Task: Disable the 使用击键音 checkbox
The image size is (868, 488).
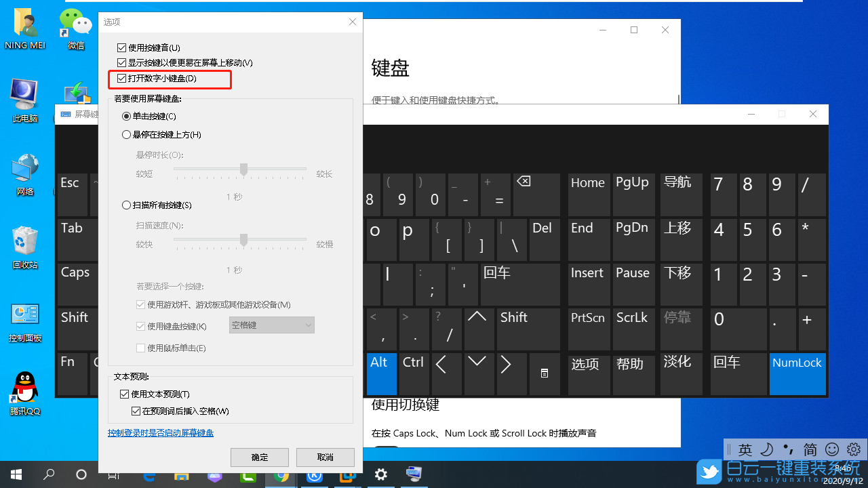Action: [x=122, y=47]
